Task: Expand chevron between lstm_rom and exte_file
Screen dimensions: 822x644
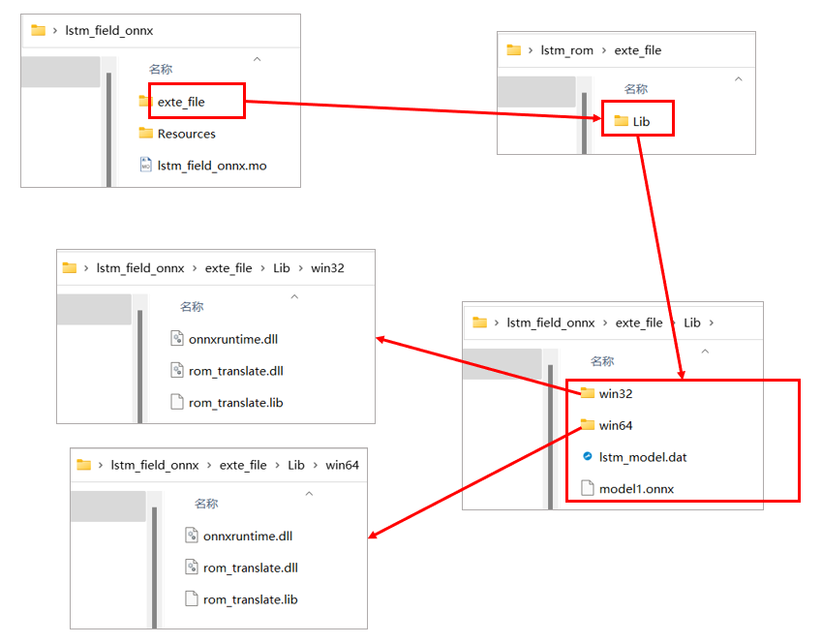Action: [x=604, y=50]
